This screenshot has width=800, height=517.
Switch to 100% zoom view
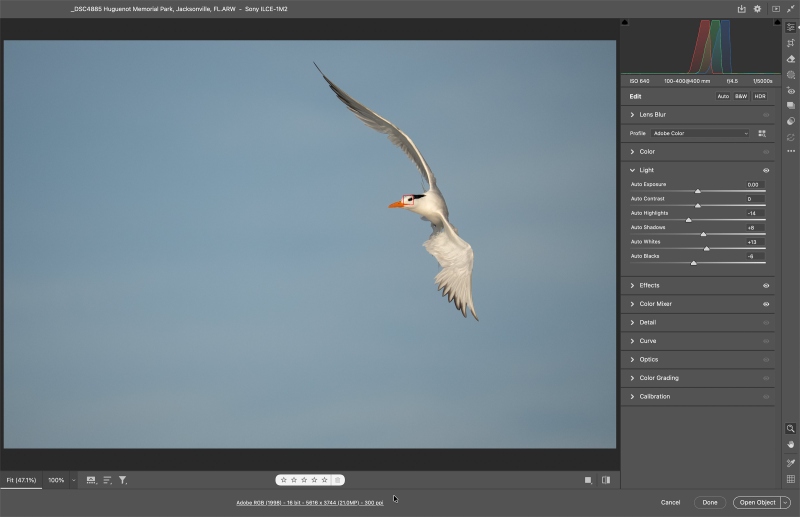pyautogui.click(x=56, y=480)
